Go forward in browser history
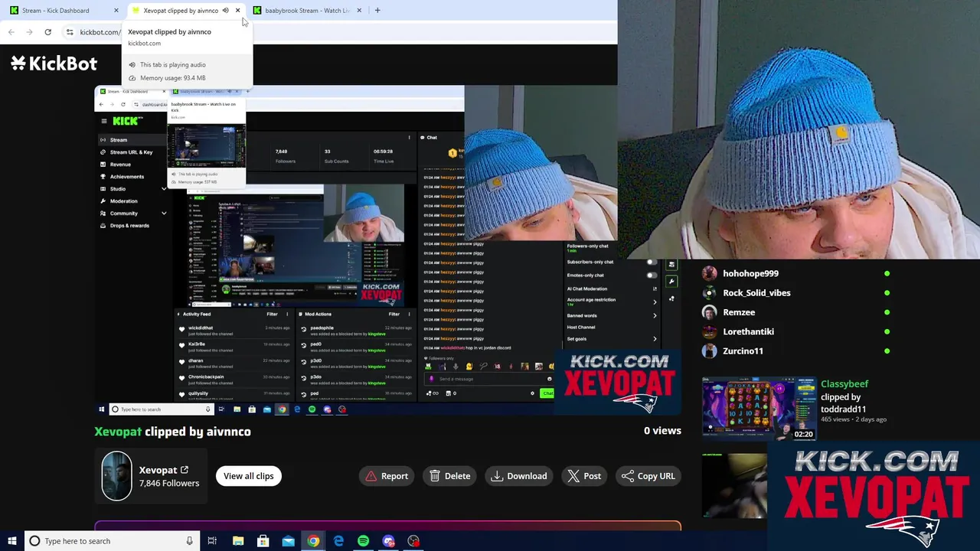 tap(29, 32)
